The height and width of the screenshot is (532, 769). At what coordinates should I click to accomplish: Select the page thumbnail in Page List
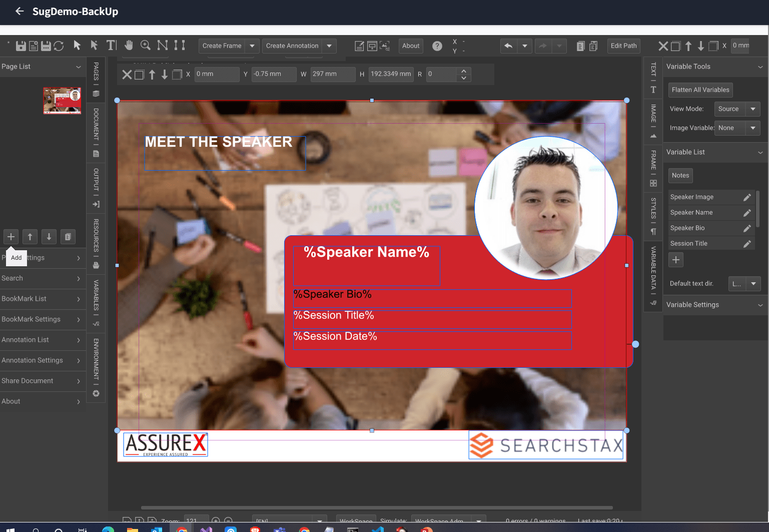tap(62, 101)
